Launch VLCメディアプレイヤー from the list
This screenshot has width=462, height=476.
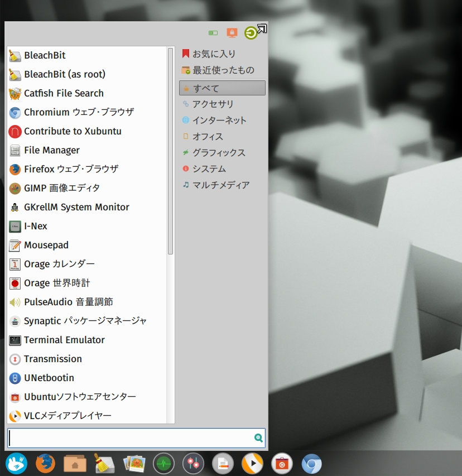coord(67,416)
